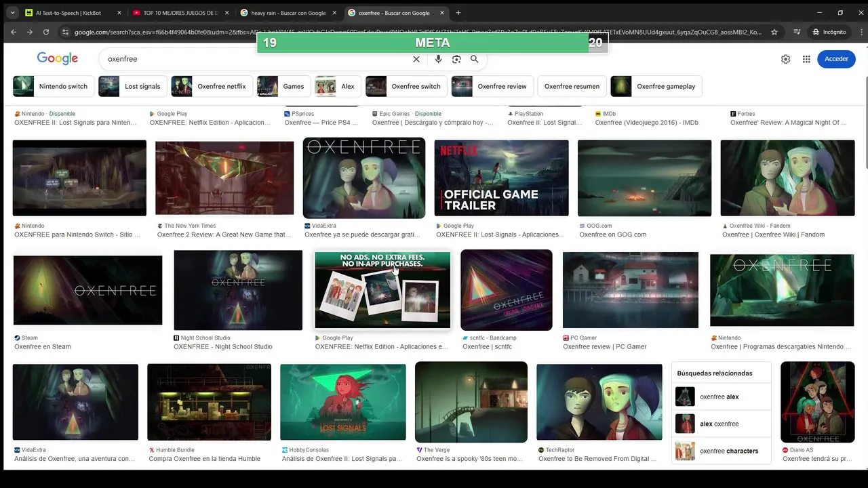The height and width of the screenshot is (488, 868).
Task: Open The Verge spooky '80s image
Action: coord(471,402)
